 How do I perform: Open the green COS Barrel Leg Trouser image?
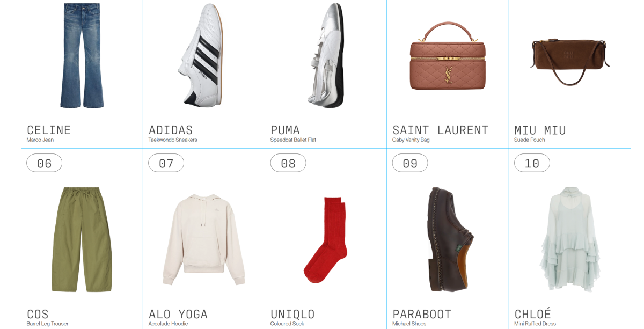[x=82, y=239]
